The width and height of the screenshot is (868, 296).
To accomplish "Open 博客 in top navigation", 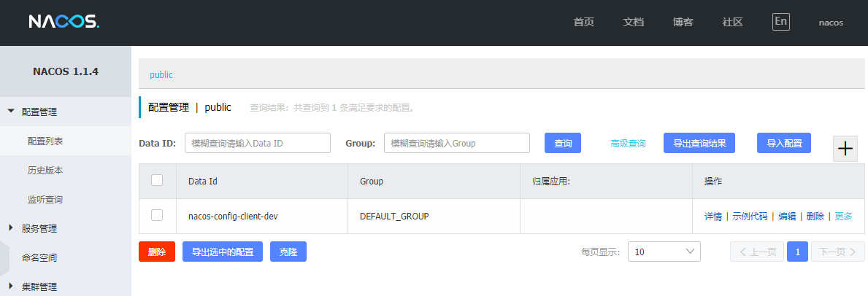I will [683, 23].
